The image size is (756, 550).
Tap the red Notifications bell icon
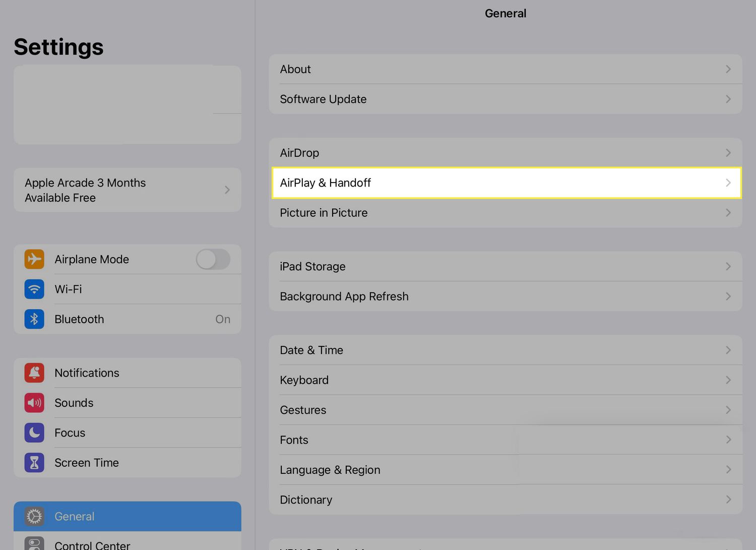pyautogui.click(x=34, y=373)
